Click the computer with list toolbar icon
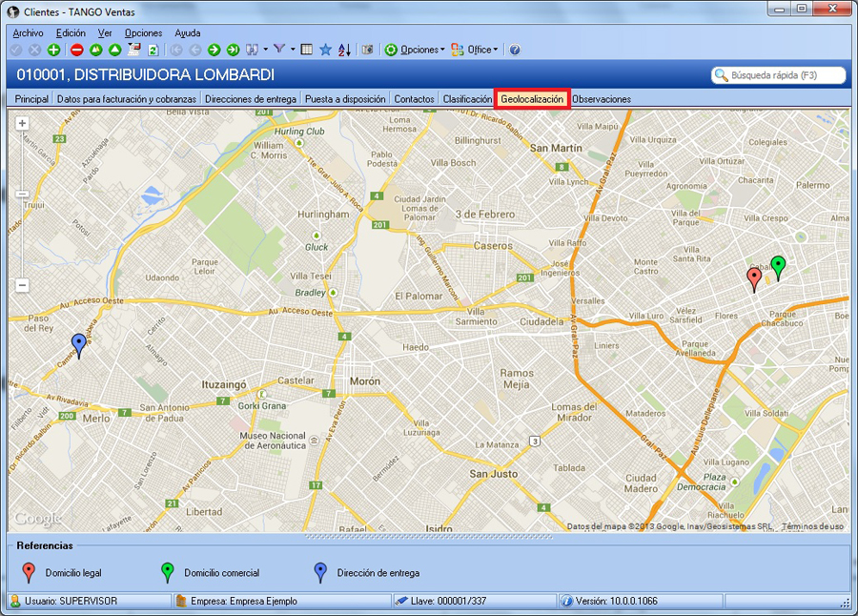 click(x=134, y=50)
